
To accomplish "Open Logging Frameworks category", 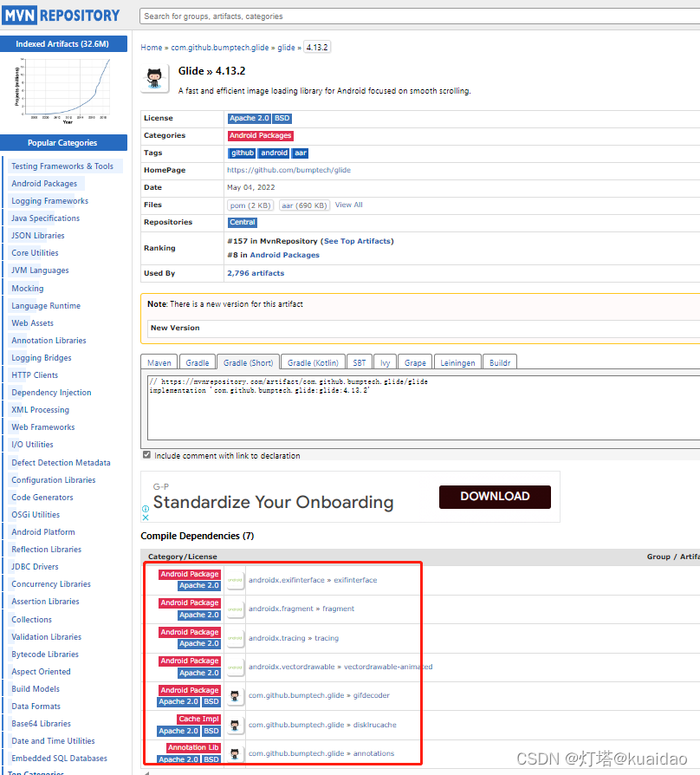I will click(x=50, y=201).
